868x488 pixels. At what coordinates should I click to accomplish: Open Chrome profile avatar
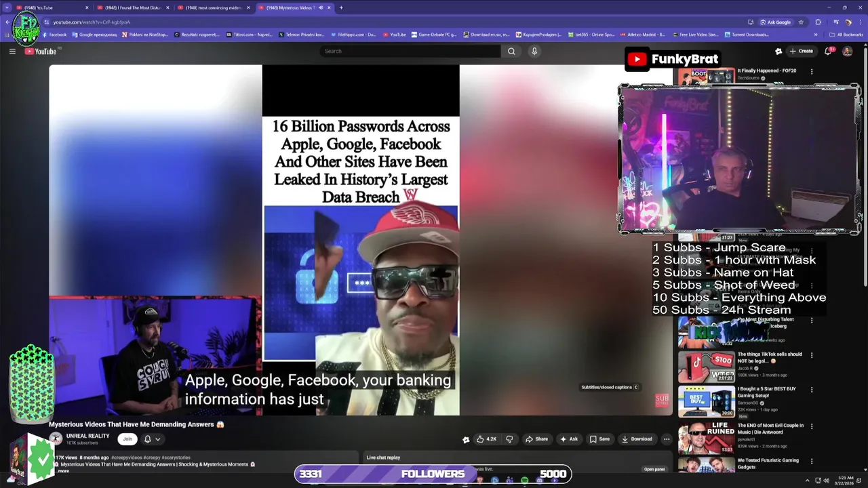pos(848,22)
